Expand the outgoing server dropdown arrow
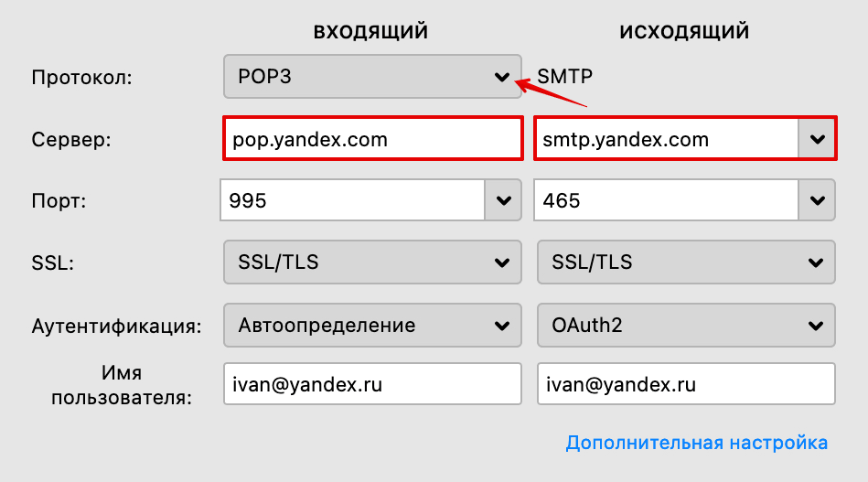This screenshot has height=482, width=868. [x=817, y=140]
